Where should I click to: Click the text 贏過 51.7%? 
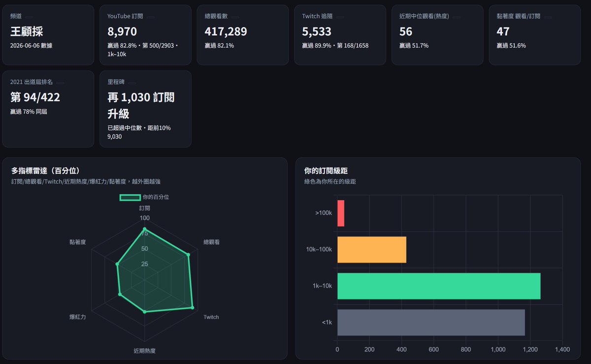pyautogui.click(x=414, y=45)
